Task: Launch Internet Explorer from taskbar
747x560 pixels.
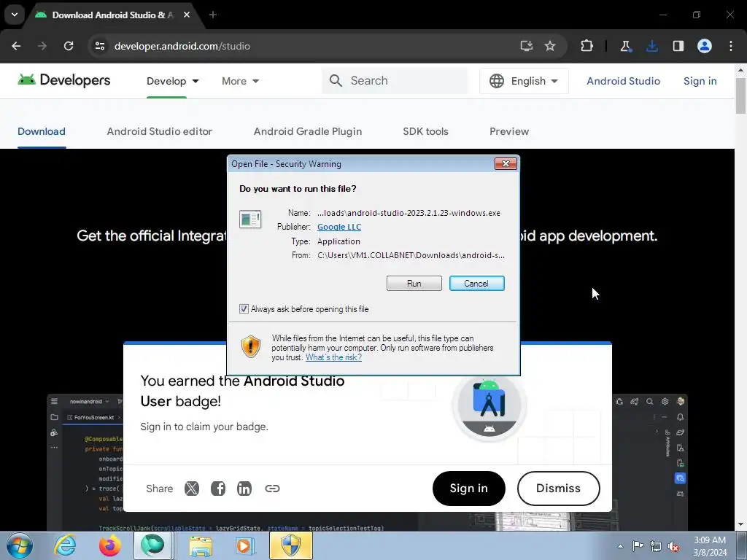Action: [65, 545]
